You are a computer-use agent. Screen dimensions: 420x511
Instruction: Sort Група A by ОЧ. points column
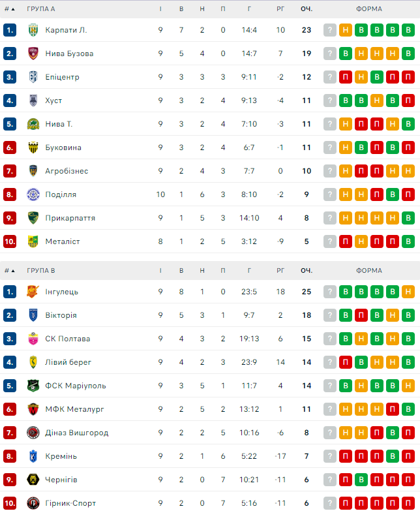coord(307,9)
